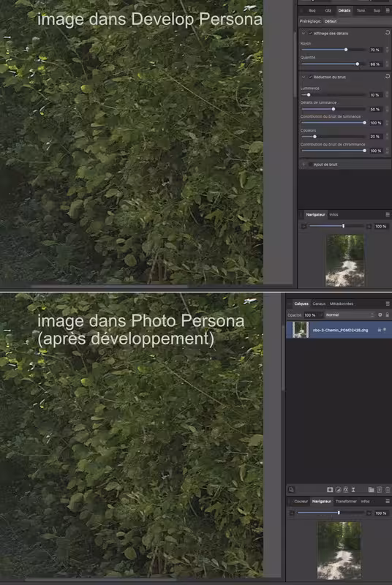Click zoom in icon in upper Navigateur
392x585 pixels.
[369, 226]
